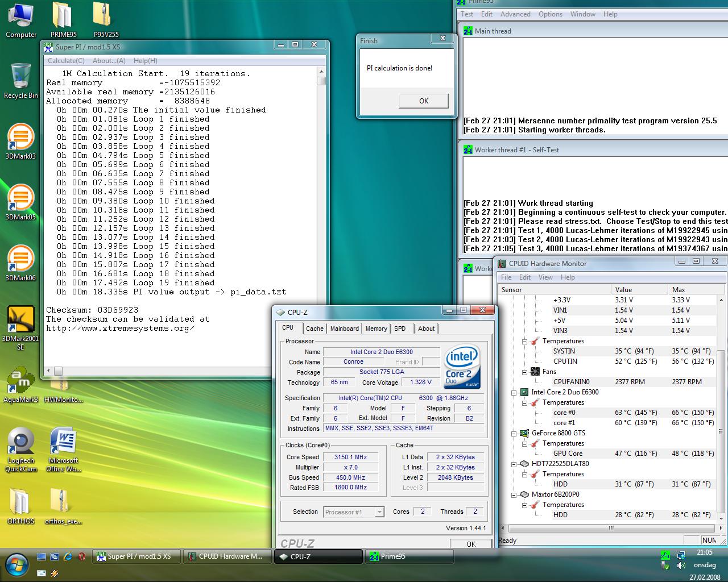
Task: Click Hardware Monitor vertical scrollbar
Action: coord(721,409)
